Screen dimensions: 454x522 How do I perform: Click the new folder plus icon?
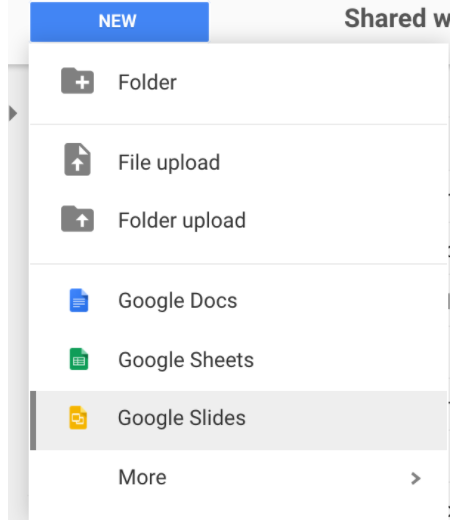[x=77, y=81]
